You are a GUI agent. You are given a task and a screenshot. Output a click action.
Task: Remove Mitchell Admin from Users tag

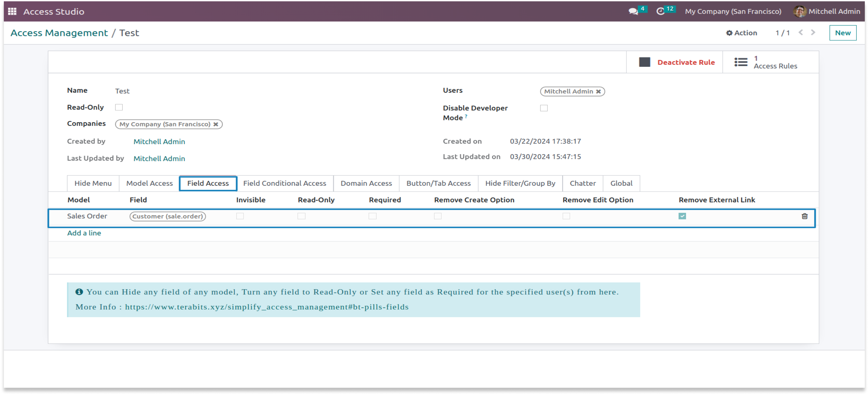[598, 92]
